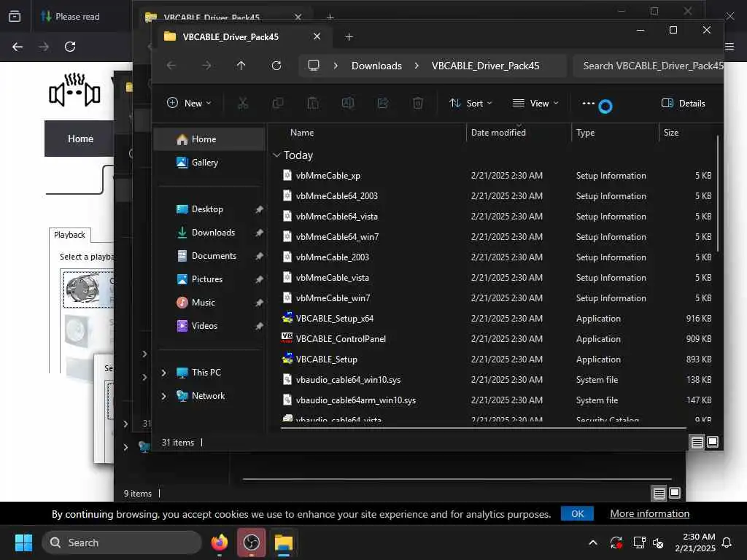
Task: Click the taskbar Search box
Action: 122,542
